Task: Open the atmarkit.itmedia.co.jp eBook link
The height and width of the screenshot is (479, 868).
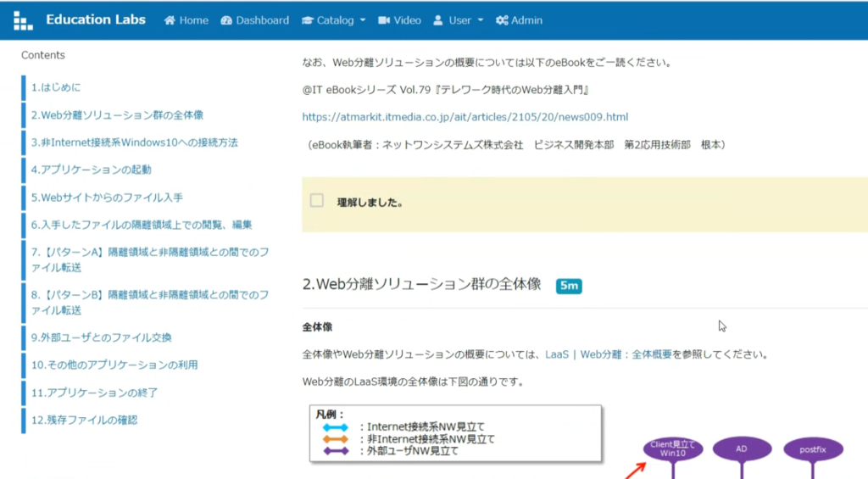Action: coord(465,117)
